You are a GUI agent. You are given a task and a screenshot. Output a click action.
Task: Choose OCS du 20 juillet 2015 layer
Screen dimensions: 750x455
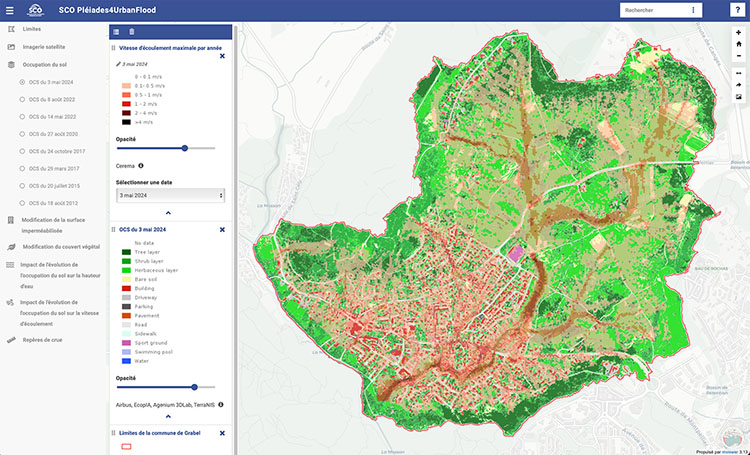[x=22, y=185]
